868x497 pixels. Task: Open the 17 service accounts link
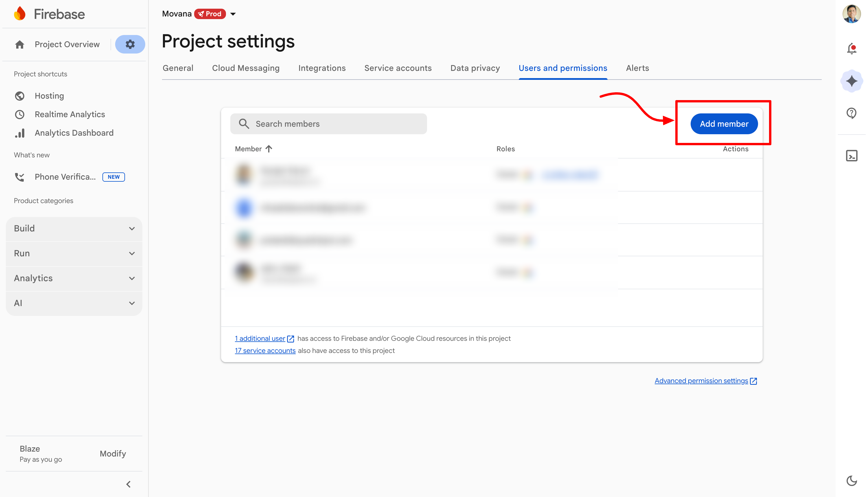click(x=265, y=351)
